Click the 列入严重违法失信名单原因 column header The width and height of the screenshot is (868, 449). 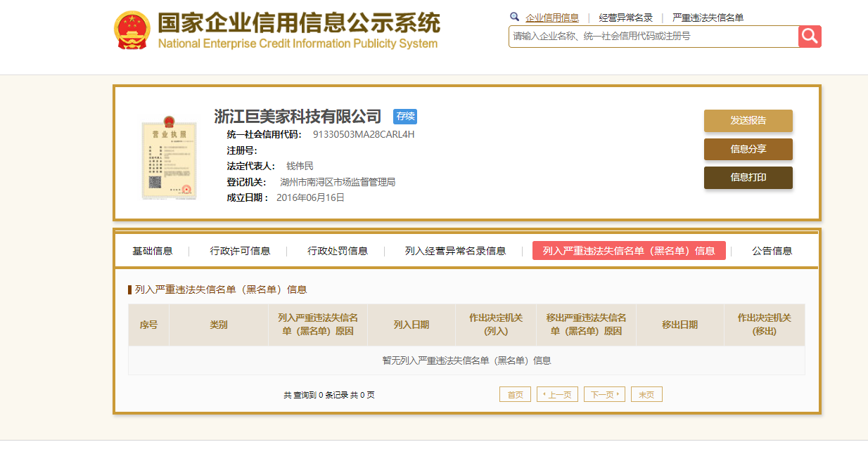click(x=318, y=325)
